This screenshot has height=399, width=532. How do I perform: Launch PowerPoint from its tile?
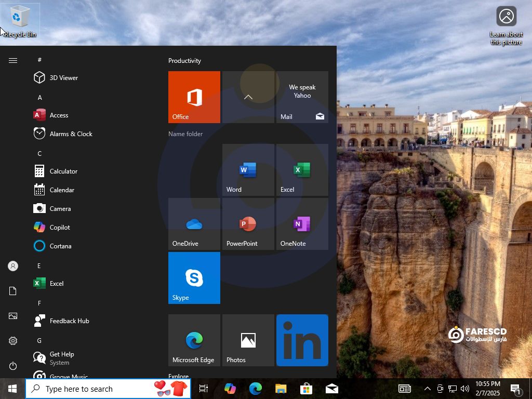[248, 224]
